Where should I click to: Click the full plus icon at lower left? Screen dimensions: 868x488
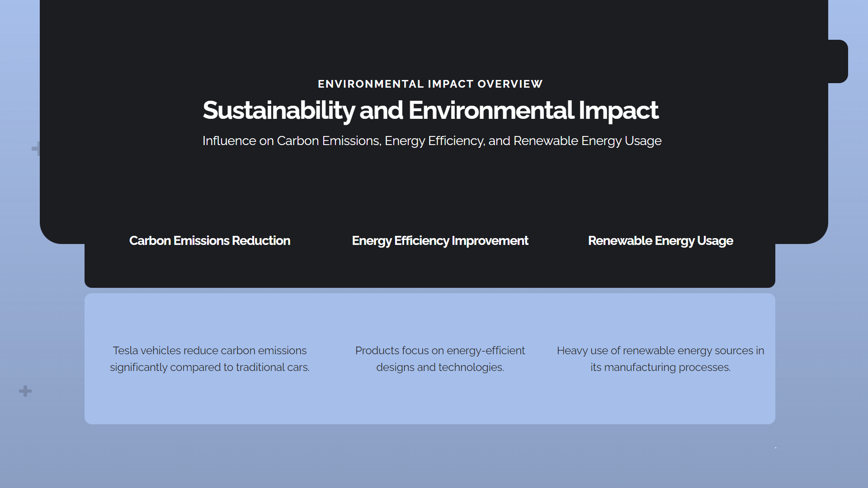click(x=25, y=391)
